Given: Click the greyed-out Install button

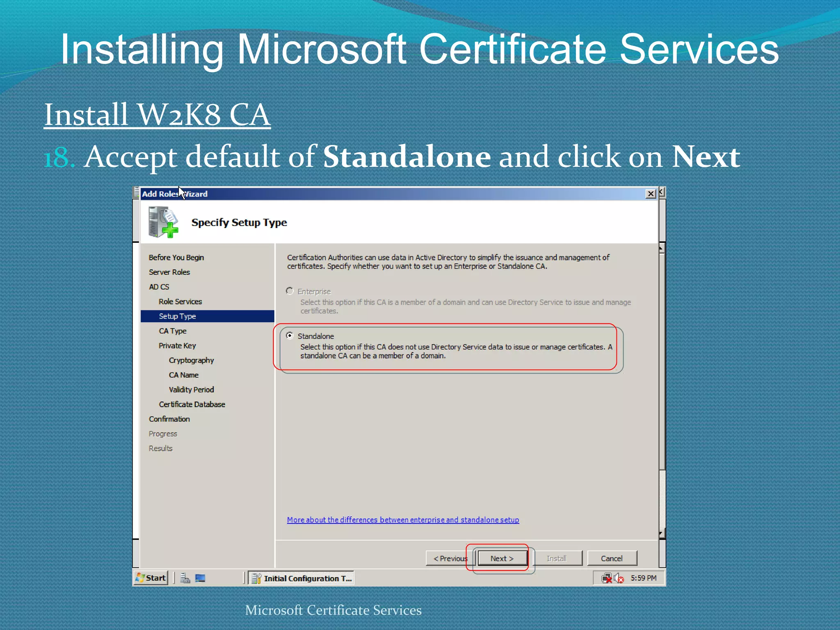Looking at the screenshot, I should (x=557, y=558).
